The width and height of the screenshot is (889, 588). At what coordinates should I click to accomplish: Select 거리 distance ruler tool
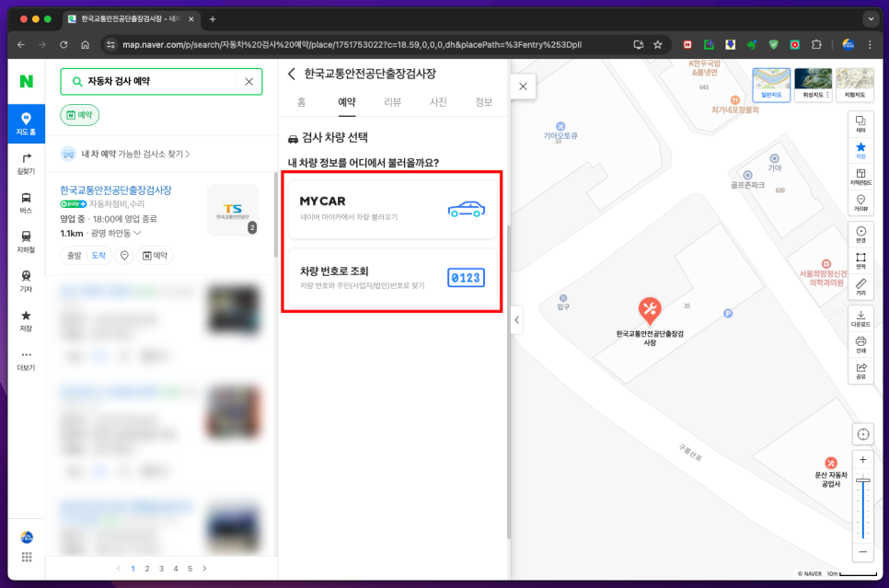(x=860, y=286)
